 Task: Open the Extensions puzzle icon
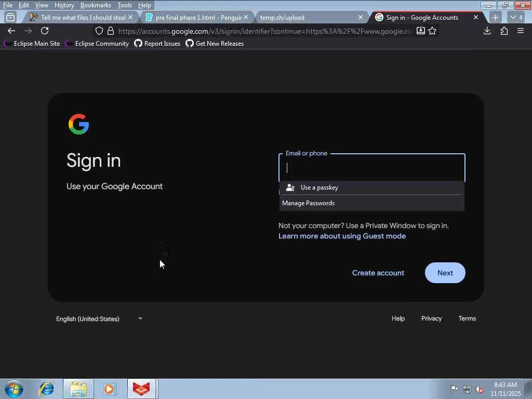(504, 31)
